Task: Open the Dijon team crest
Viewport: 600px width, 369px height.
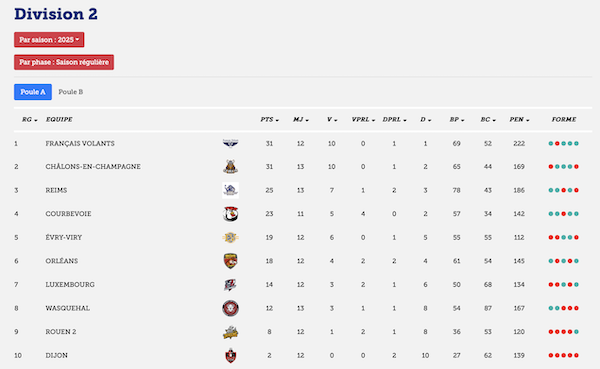Action: pos(230,356)
